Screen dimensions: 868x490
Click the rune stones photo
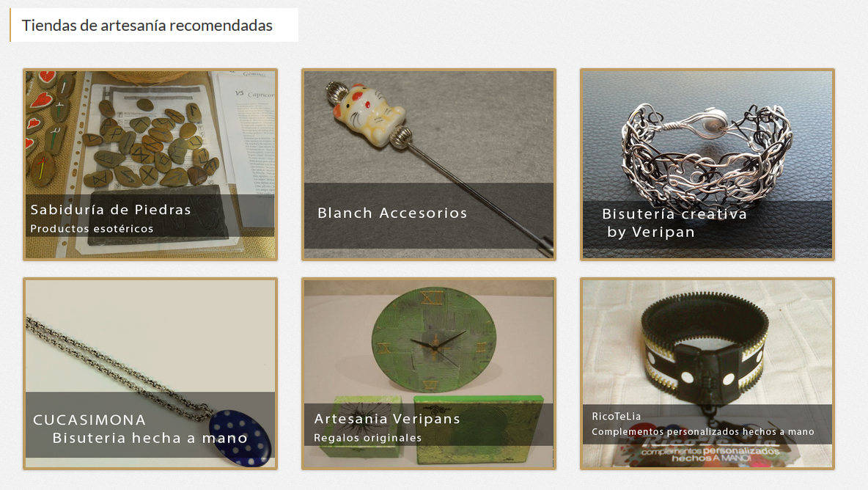tap(150, 144)
